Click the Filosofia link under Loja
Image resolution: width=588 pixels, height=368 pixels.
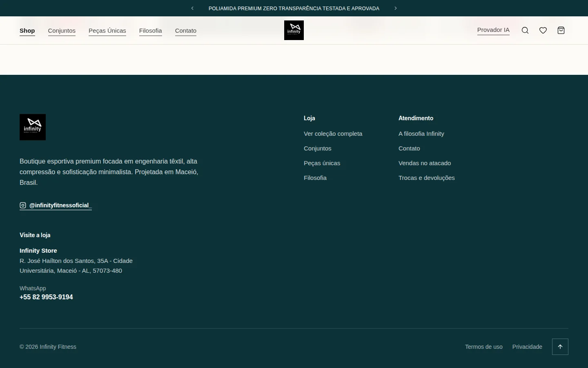[315, 178]
